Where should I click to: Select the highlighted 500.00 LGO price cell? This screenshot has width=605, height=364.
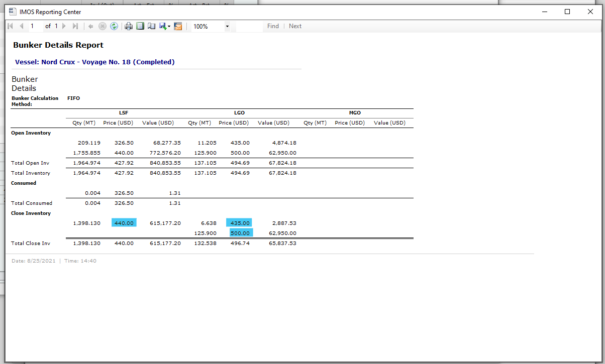(241, 233)
